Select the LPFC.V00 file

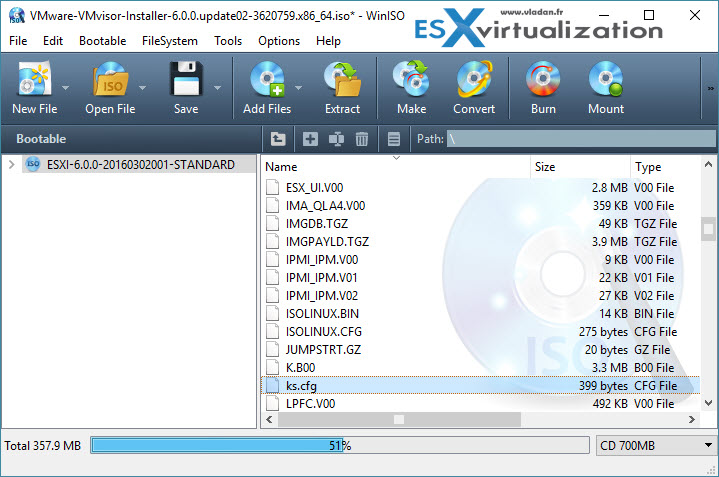pos(310,404)
